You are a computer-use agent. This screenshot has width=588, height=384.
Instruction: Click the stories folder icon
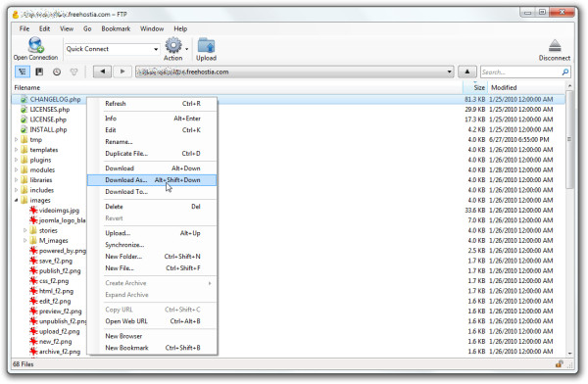(x=33, y=230)
